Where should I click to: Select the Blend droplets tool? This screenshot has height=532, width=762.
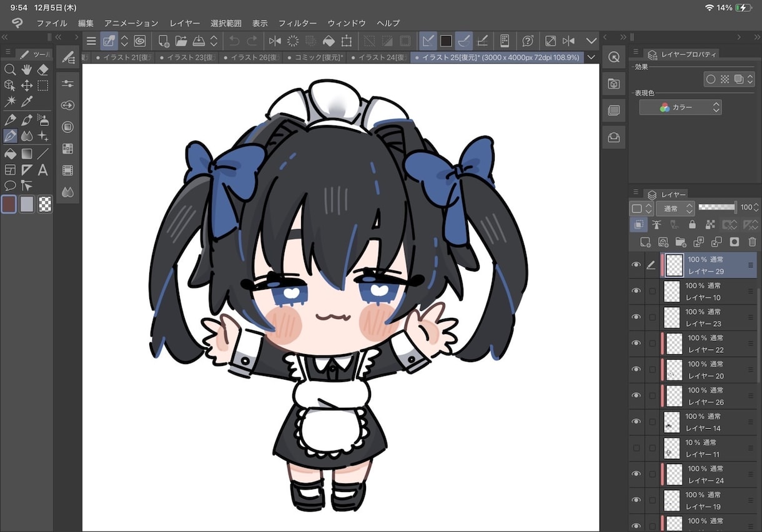point(27,135)
